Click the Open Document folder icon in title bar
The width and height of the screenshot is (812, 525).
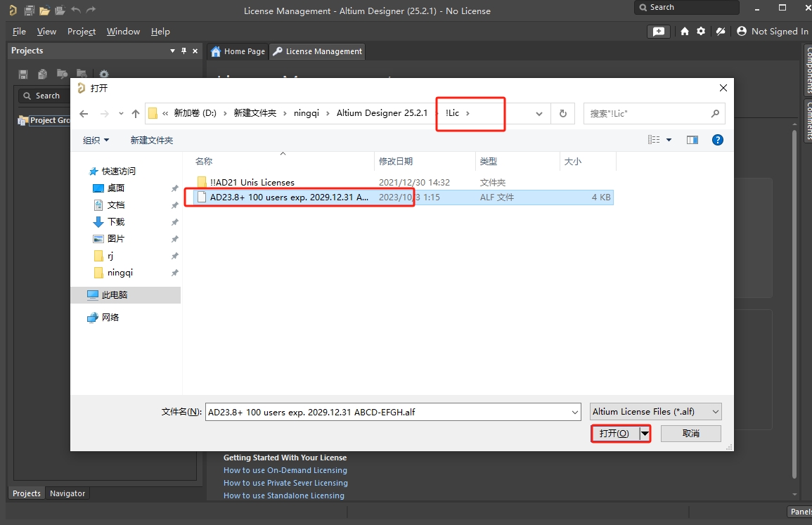pos(44,11)
